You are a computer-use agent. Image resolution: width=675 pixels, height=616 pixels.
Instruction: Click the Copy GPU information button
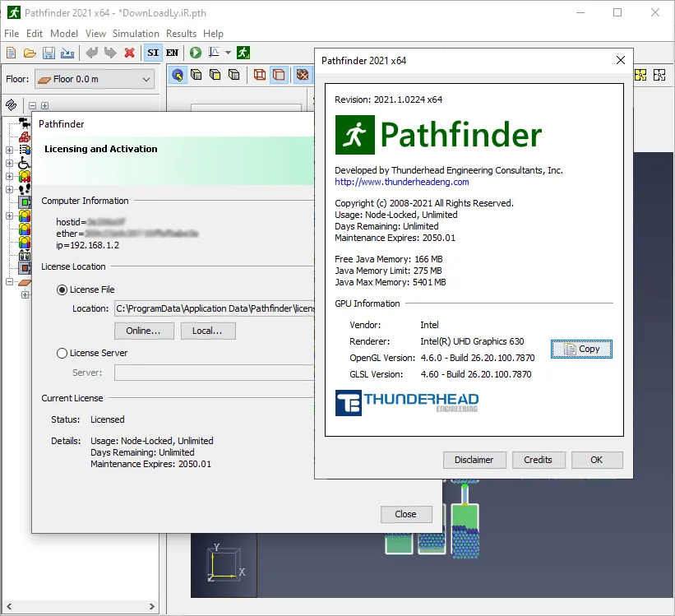pyautogui.click(x=581, y=349)
